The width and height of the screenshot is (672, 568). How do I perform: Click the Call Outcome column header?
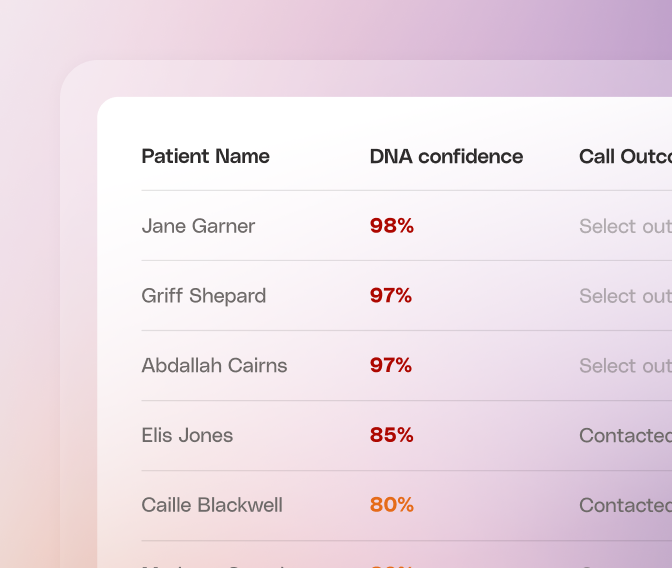tap(625, 156)
